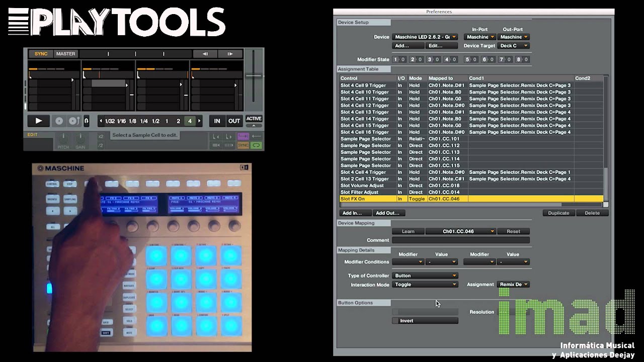Click the Comment input field

coord(461,240)
